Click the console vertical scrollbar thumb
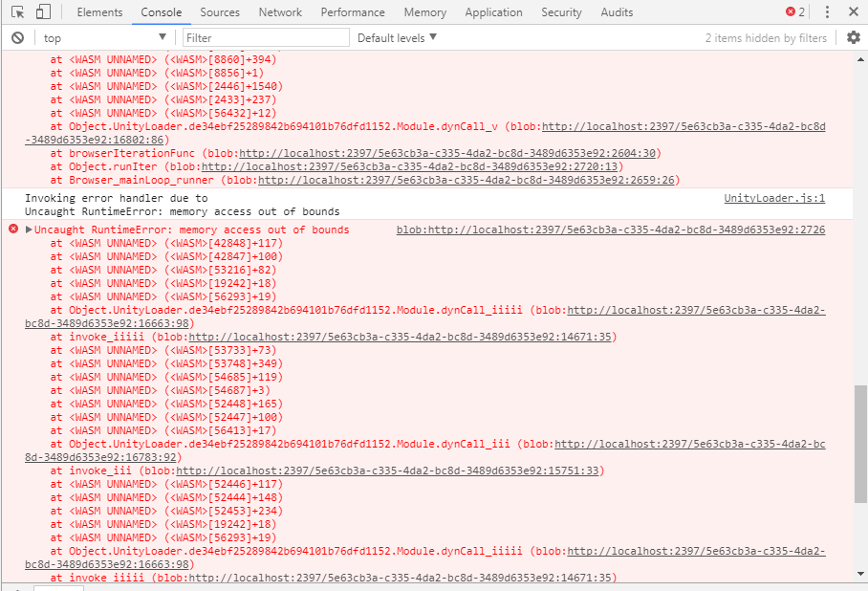Screen dimensions: 868x591 860,442
